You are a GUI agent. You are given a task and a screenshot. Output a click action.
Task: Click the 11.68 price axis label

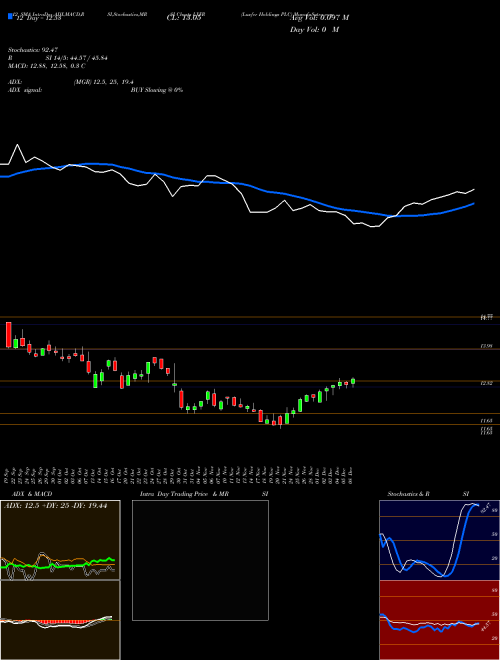pyautogui.click(x=486, y=420)
